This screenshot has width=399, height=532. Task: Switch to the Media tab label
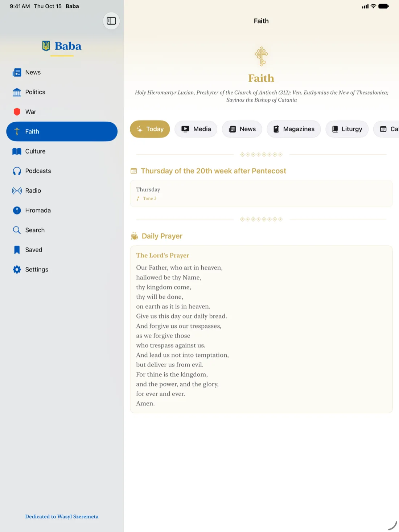click(x=202, y=129)
